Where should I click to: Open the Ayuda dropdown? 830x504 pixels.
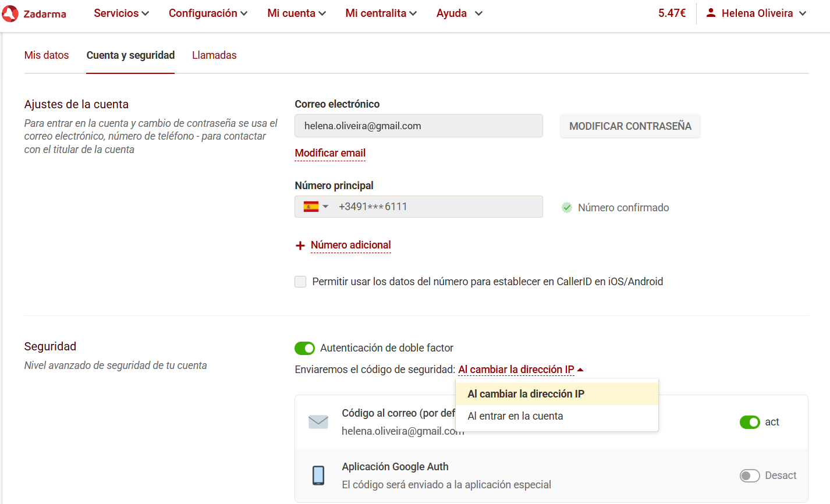460,13
